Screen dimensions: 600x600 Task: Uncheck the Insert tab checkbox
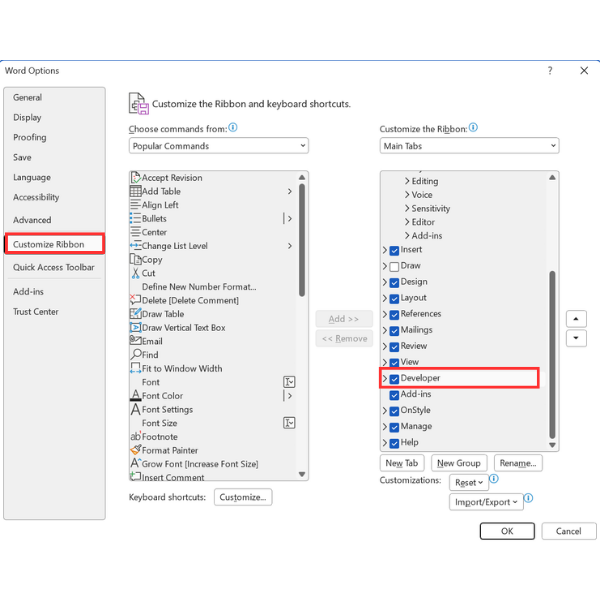click(x=394, y=251)
